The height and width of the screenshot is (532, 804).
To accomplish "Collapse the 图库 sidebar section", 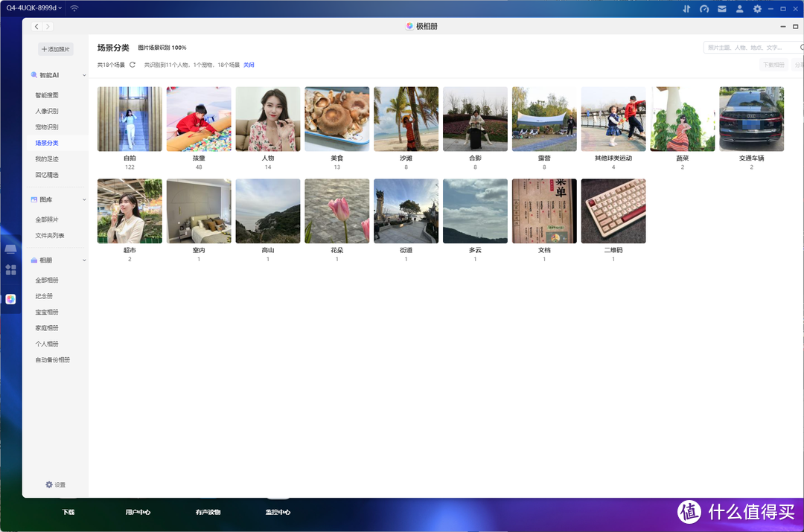I will pos(84,200).
